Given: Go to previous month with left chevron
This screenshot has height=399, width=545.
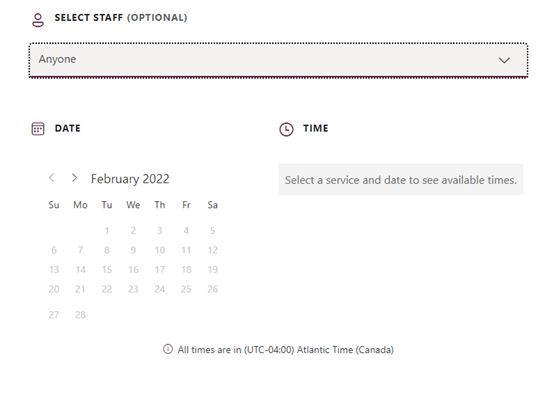Looking at the screenshot, I should (x=51, y=178).
